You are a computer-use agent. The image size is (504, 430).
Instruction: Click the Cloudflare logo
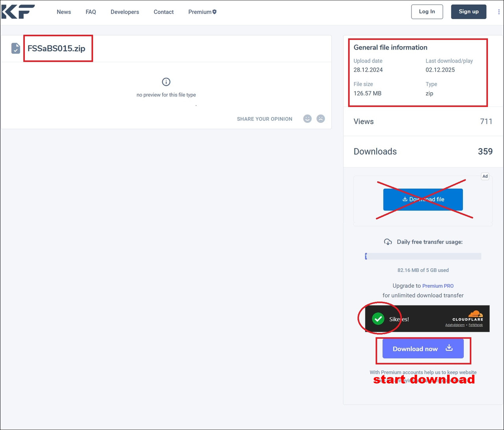click(x=468, y=316)
